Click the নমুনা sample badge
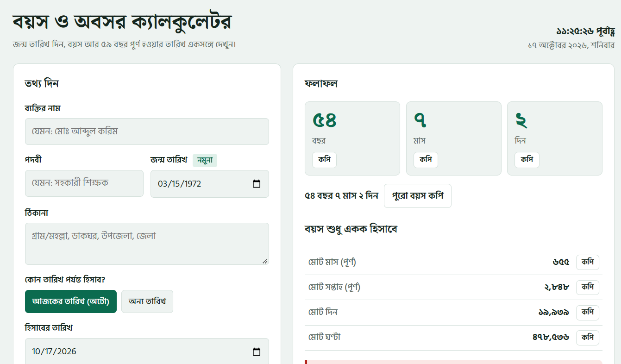This screenshot has height=364, width=621. [x=205, y=160]
